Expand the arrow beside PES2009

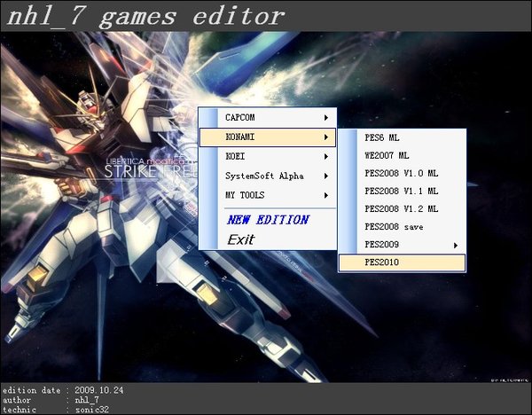(x=456, y=245)
